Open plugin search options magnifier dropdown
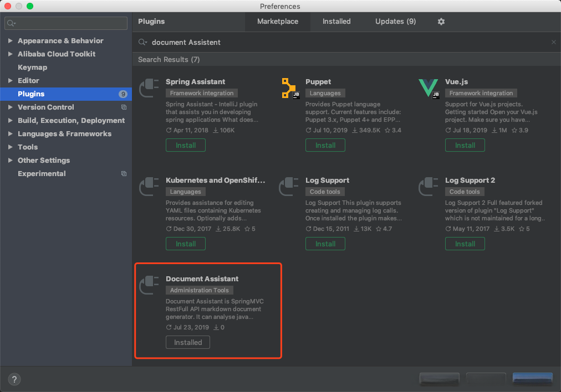Screen dimensions: 561x392 point(143,42)
